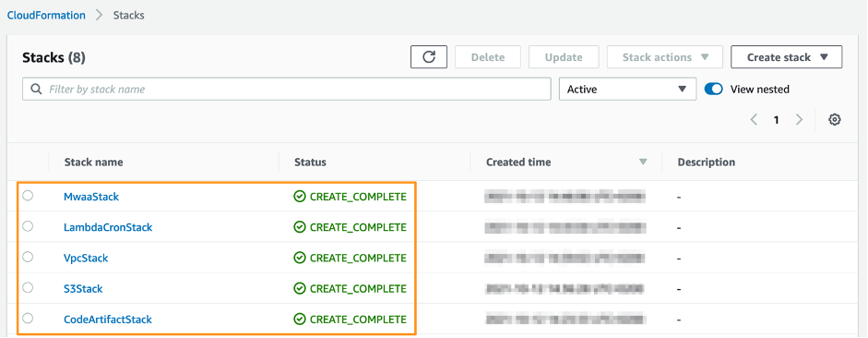
Task: Click CREATE_COMPLETE status text of VpcStack
Action: 358,259
